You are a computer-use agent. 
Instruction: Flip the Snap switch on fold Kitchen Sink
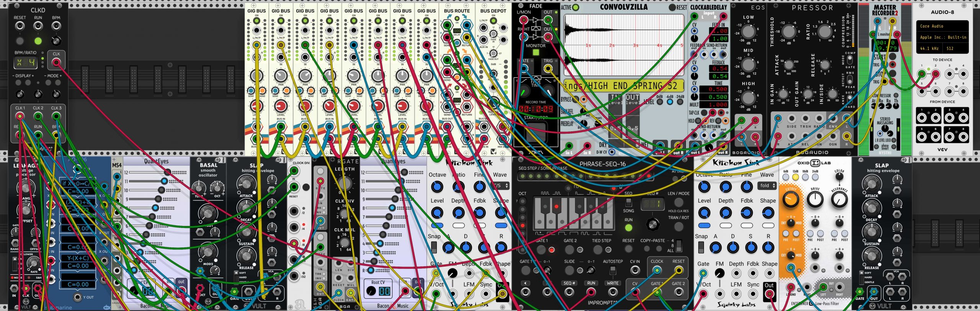[701, 247]
